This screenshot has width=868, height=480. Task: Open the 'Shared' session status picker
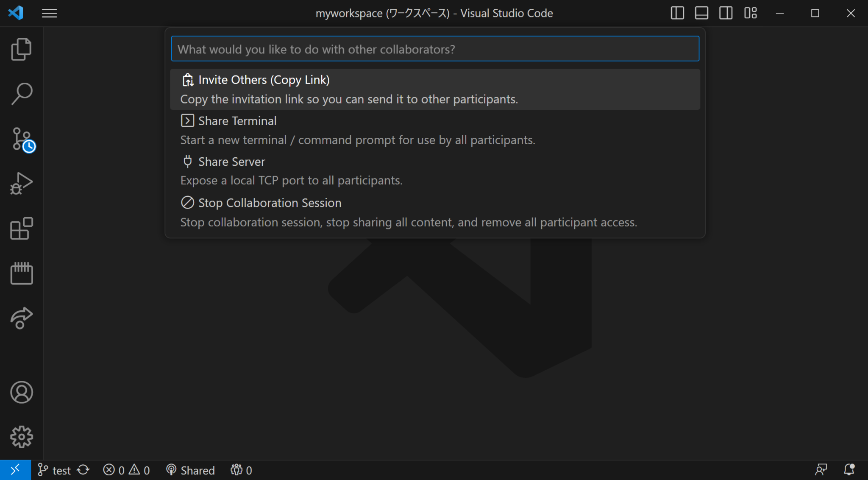(190, 470)
